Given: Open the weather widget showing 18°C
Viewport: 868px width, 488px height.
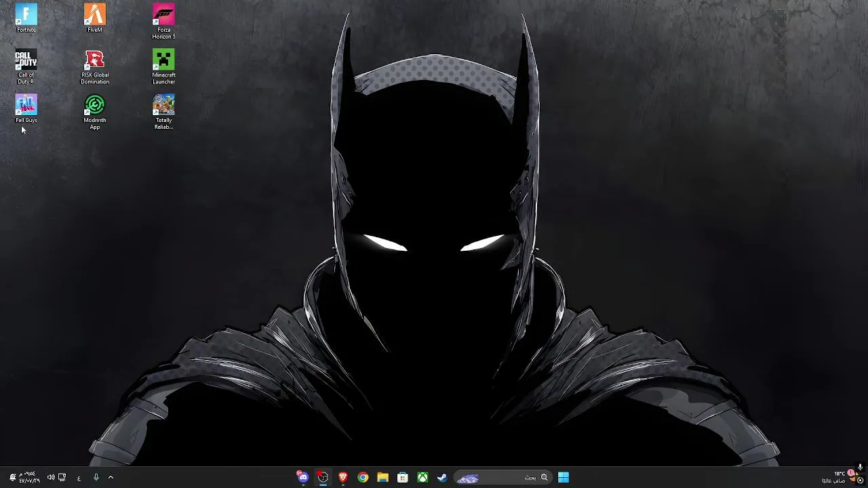Looking at the screenshot, I should (x=840, y=477).
